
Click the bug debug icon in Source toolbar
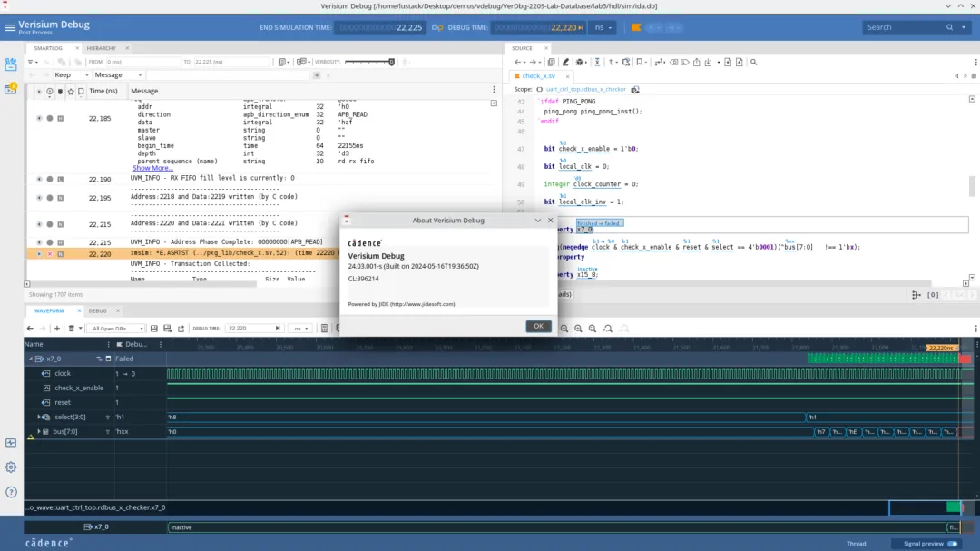click(580, 63)
